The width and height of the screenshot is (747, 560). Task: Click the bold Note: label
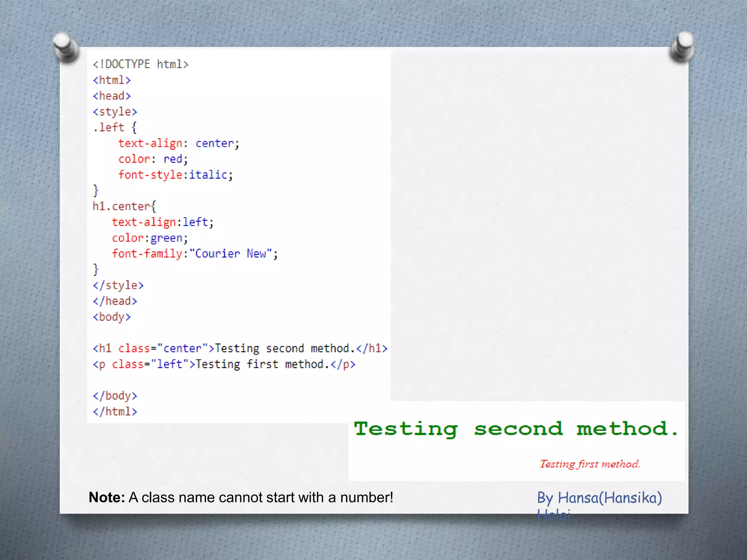pos(107,497)
